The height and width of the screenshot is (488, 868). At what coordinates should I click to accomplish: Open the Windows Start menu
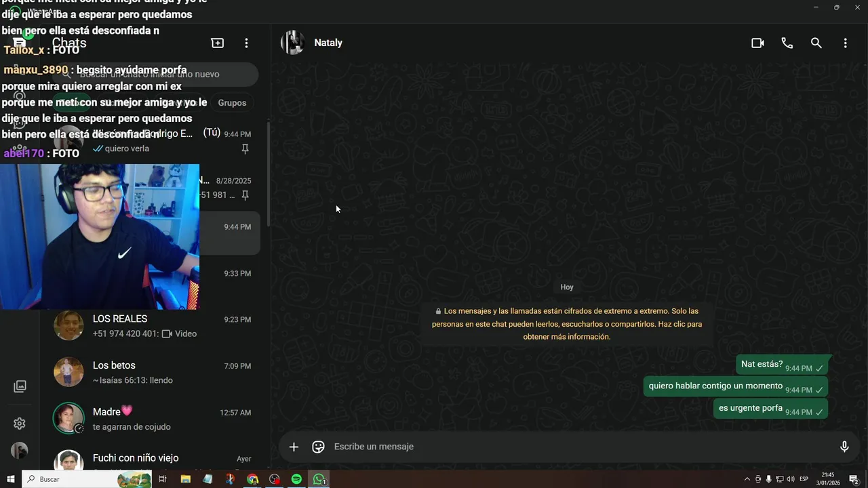pos(10,479)
